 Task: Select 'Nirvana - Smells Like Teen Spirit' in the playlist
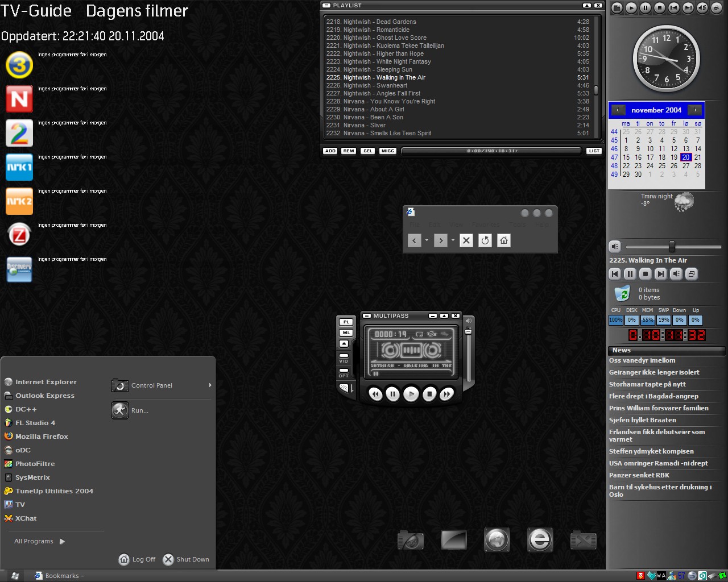(x=458, y=133)
